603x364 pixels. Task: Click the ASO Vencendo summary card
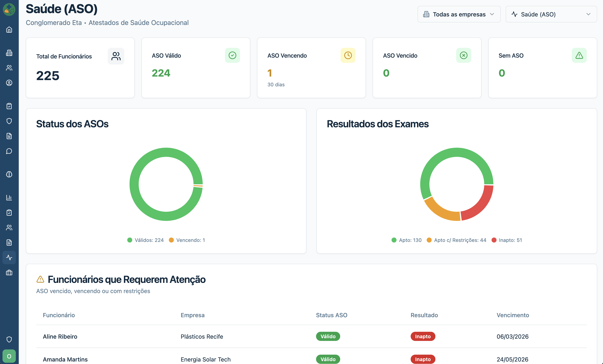click(311, 68)
